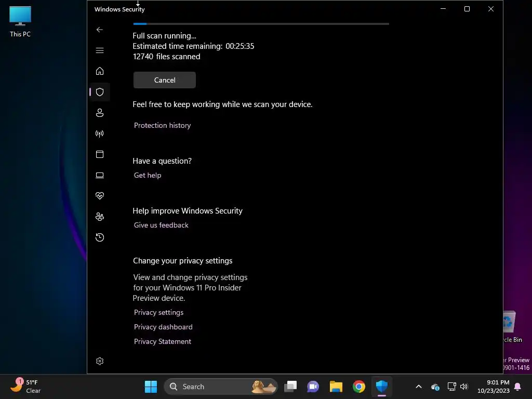Open the weather widget showing 51°F

point(25,387)
